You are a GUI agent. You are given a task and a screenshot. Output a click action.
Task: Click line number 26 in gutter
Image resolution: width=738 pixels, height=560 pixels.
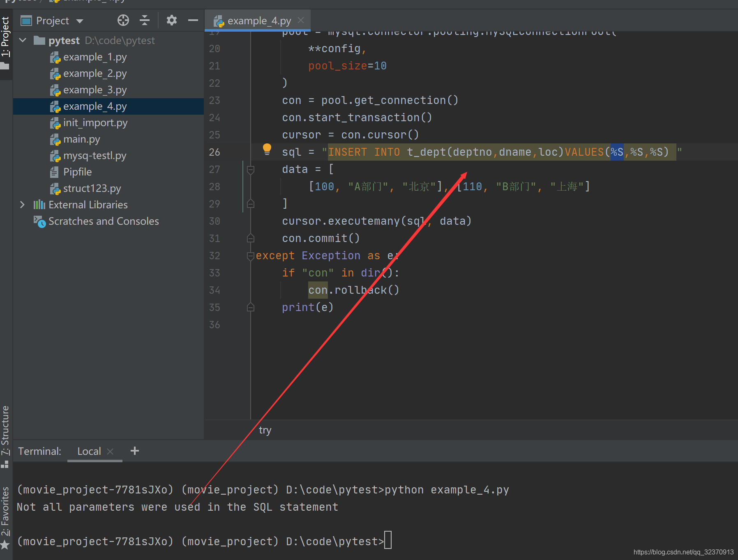click(x=214, y=152)
